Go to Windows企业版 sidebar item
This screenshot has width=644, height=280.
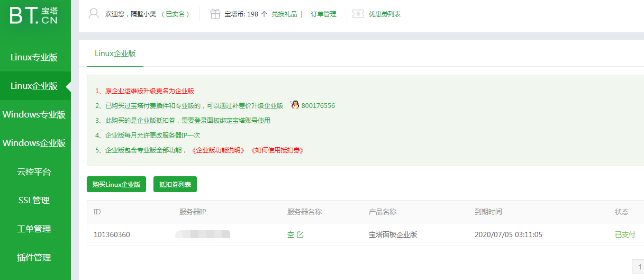pyautogui.click(x=34, y=143)
